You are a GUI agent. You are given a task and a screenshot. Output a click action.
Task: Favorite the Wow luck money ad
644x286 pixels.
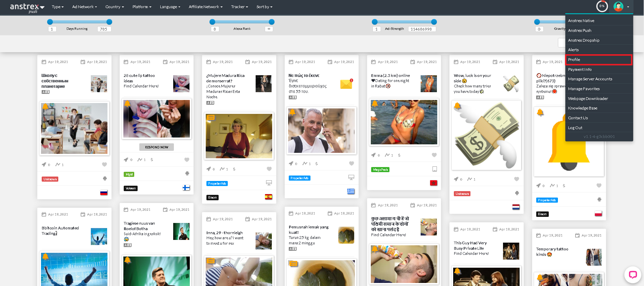[517, 179]
